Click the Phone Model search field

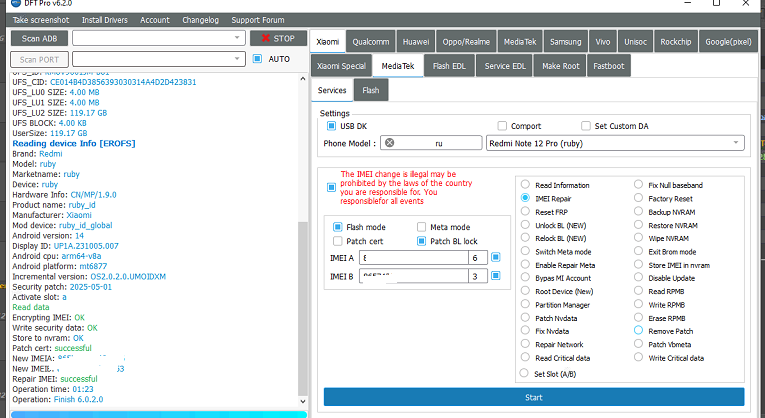tap(431, 143)
